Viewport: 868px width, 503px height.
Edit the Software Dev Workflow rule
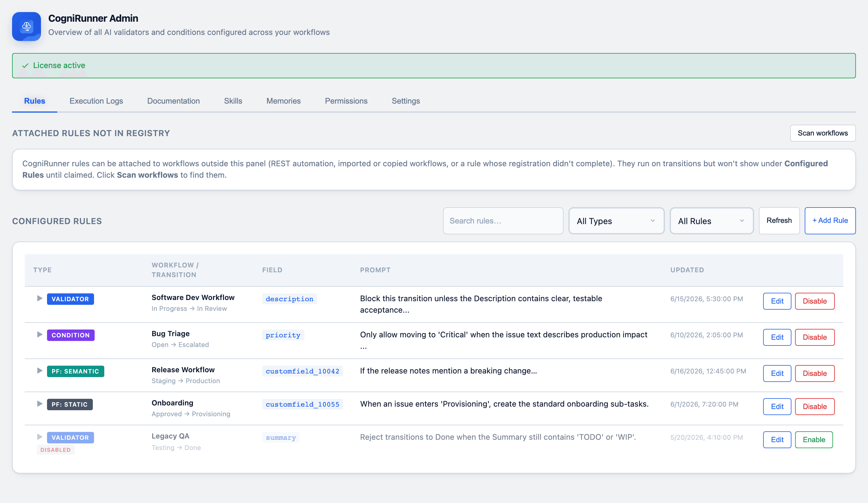click(777, 301)
